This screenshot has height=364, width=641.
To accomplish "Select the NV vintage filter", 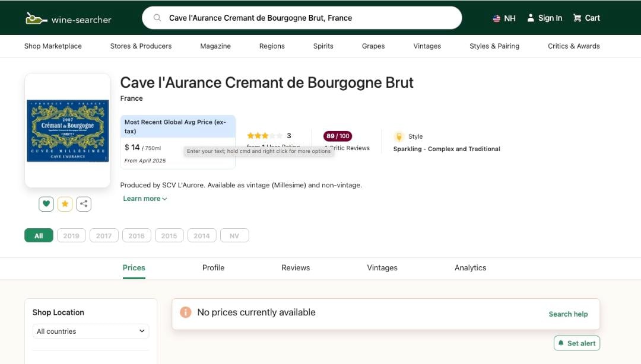I will click(x=234, y=236).
